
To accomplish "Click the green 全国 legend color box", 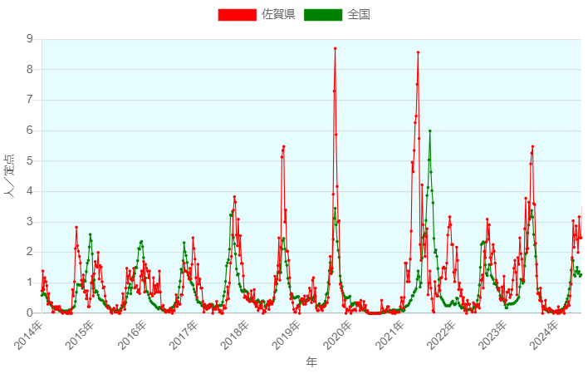I will [323, 14].
